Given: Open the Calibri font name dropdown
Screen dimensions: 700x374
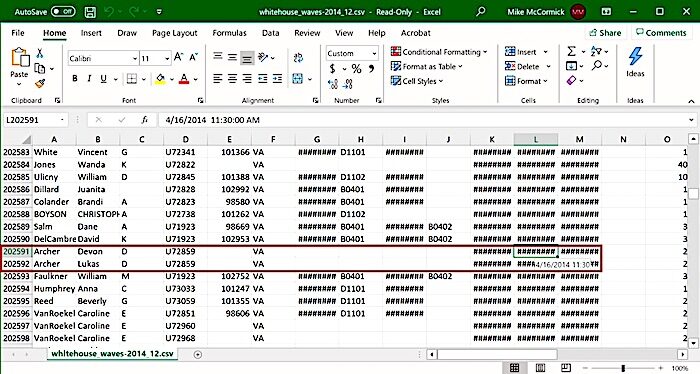Looking at the screenshot, I should click(134, 58).
